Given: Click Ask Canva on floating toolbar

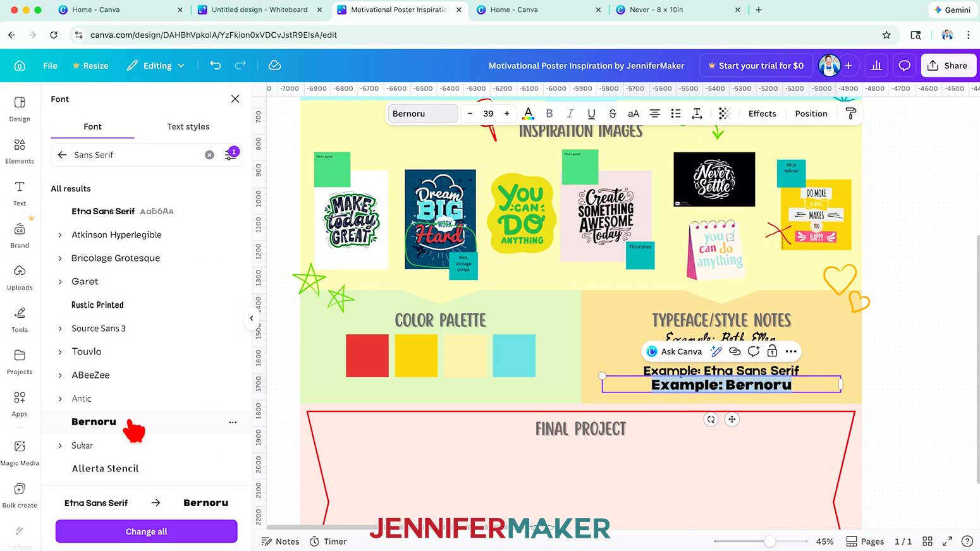Looking at the screenshot, I should [674, 351].
